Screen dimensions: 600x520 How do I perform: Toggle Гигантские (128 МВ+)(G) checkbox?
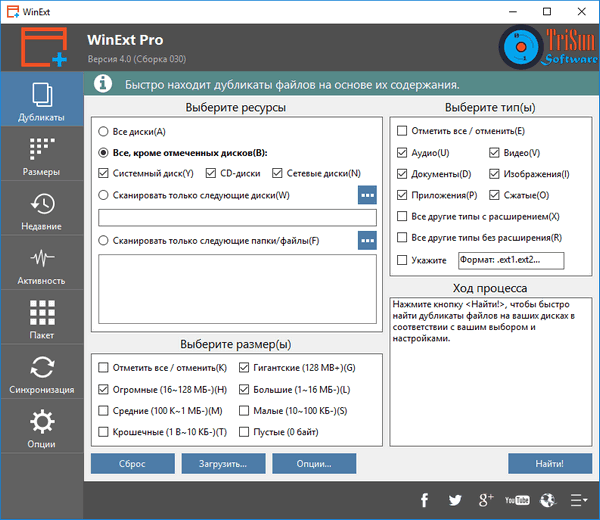pyautogui.click(x=244, y=368)
